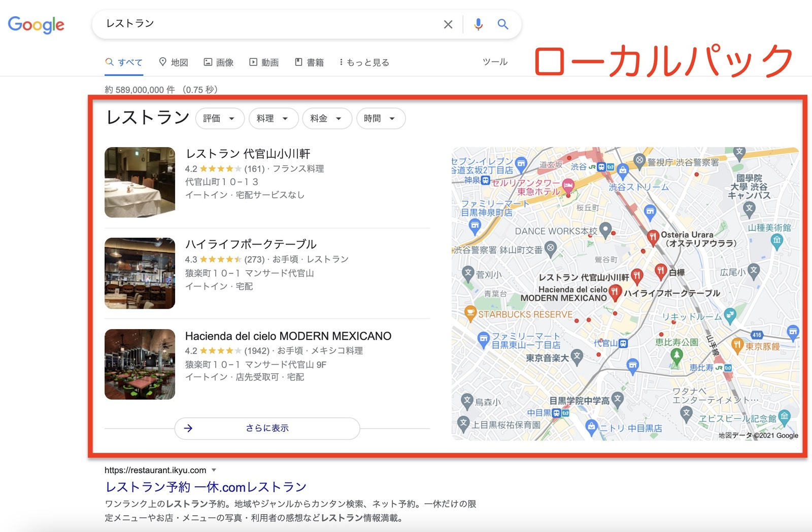The height and width of the screenshot is (532, 812).
Task: Open the 評価 filter dropdown
Action: tap(220, 119)
